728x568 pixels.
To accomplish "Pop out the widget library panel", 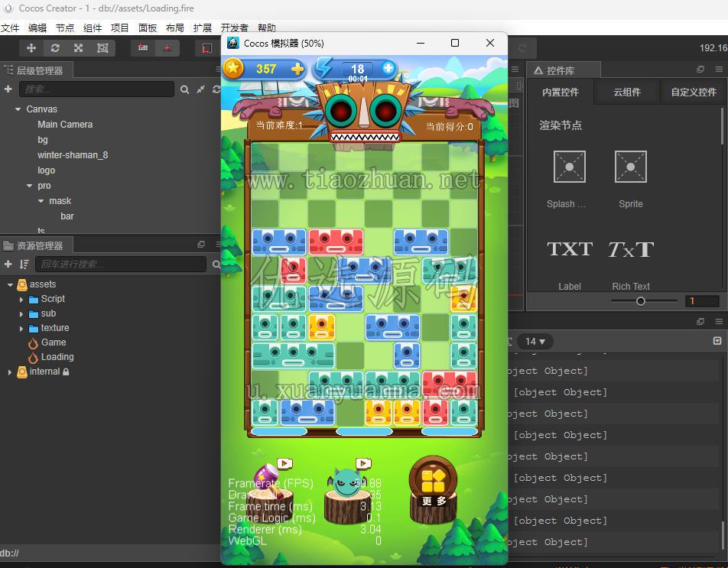I will [x=700, y=69].
